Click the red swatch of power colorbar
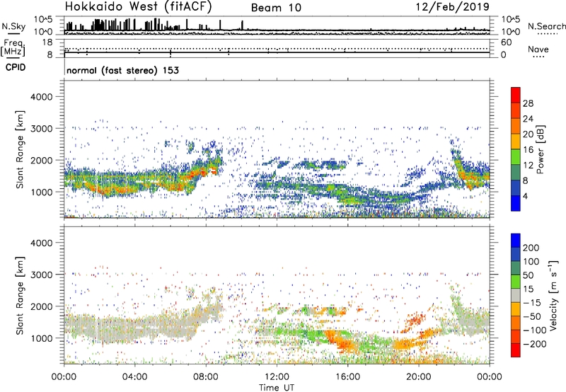The width and height of the screenshot is (566, 392). pos(516,95)
